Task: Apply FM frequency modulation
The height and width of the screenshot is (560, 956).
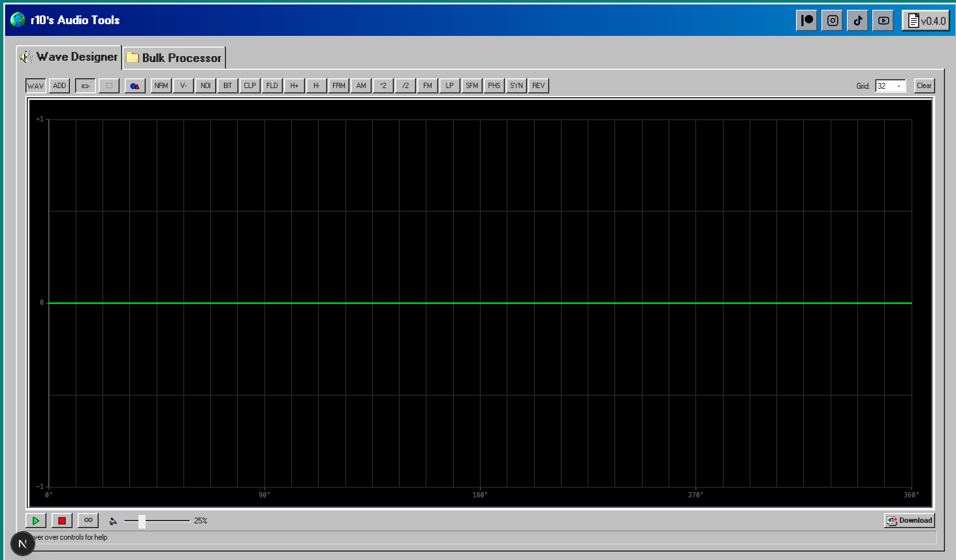Action: click(x=428, y=86)
